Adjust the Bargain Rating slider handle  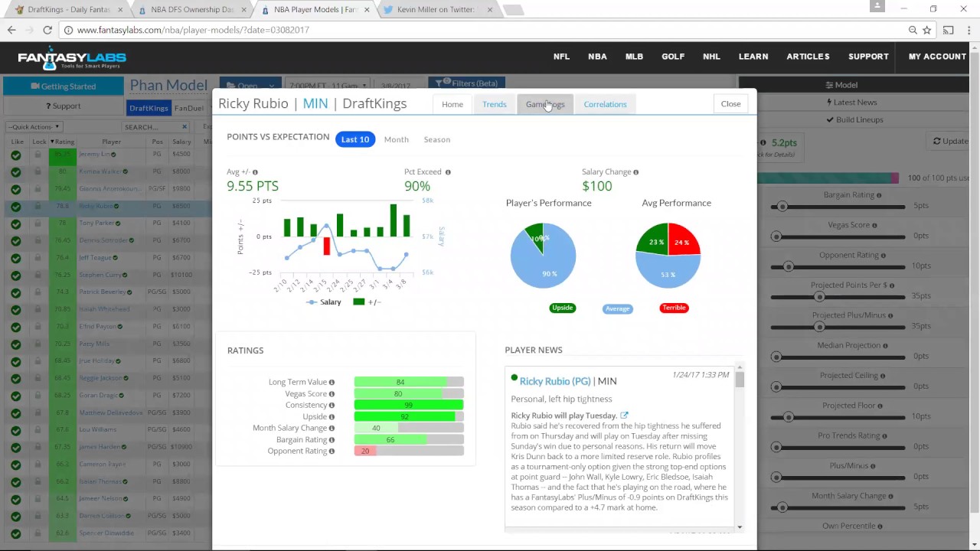point(782,207)
